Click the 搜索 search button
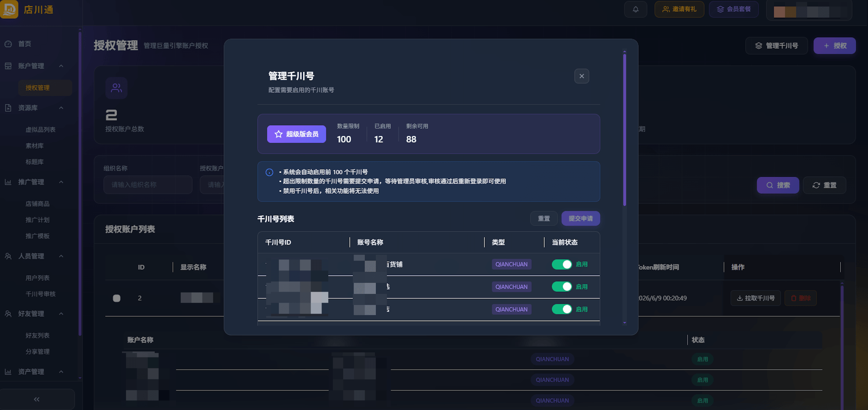This screenshot has width=868, height=410. tap(778, 185)
